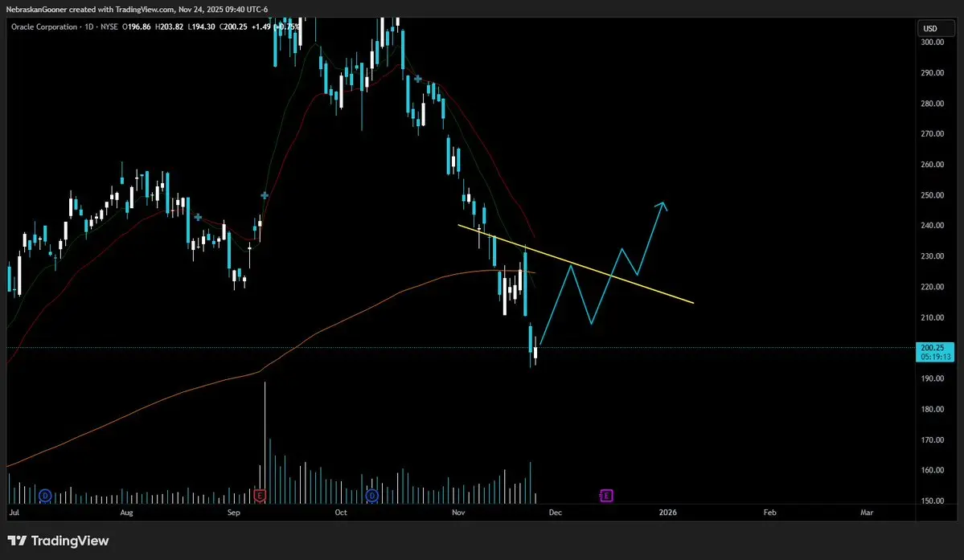Click the Aug label on time axis
This screenshot has width=964, height=560.
126,512
